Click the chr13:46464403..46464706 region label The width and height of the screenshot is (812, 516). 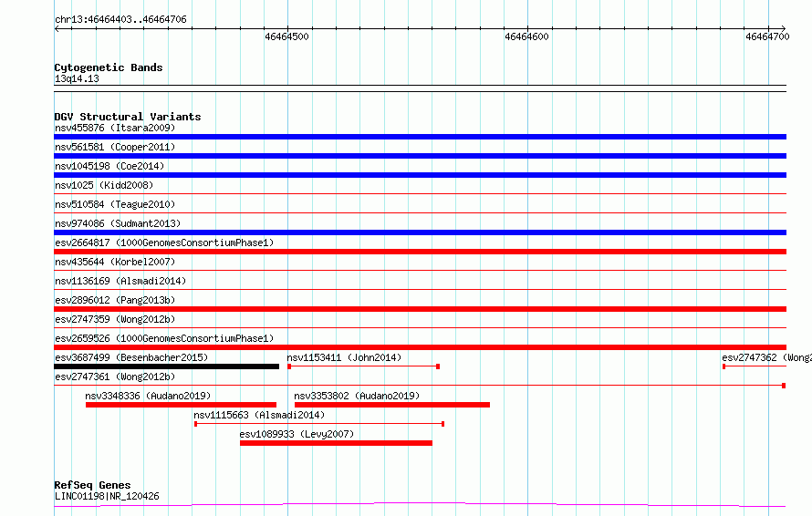point(120,19)
